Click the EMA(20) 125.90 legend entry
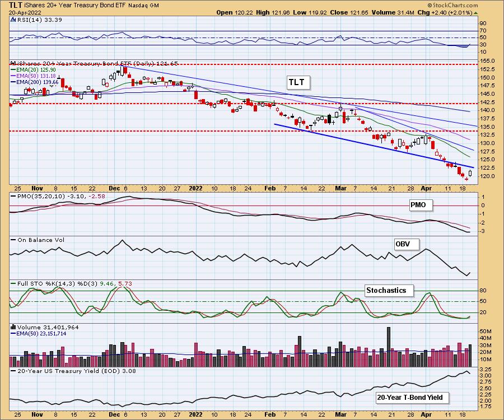 [33, 70]
